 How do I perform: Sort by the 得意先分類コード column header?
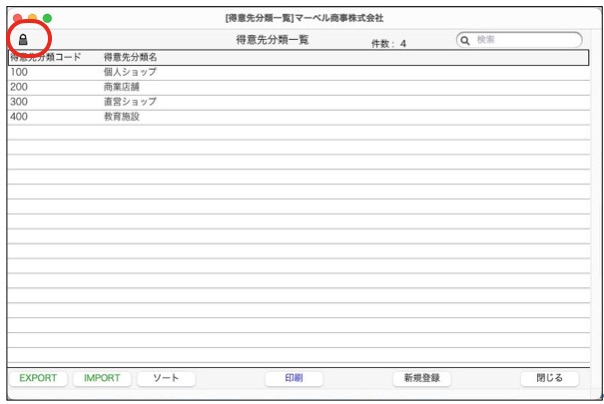(45, 57)
